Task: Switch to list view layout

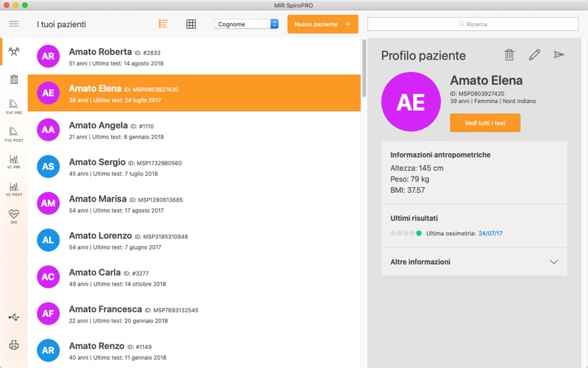Action: [163, 24]
